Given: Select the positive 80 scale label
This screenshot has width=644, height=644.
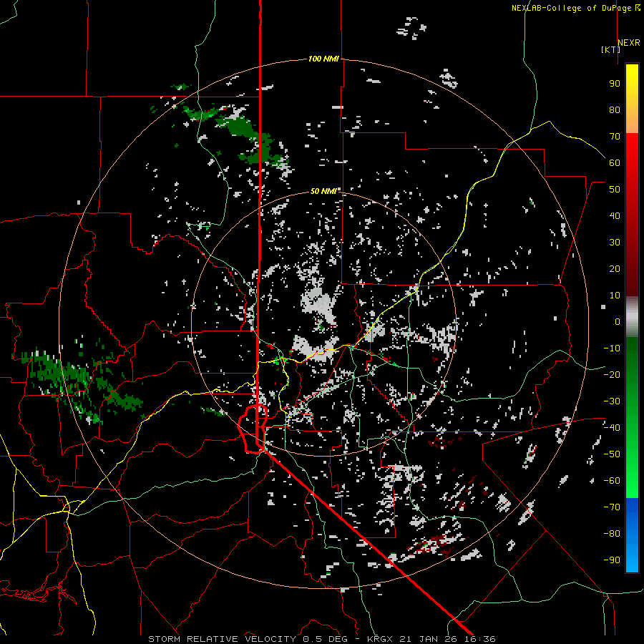Looking at the screenshot, I should pos(615,109).
